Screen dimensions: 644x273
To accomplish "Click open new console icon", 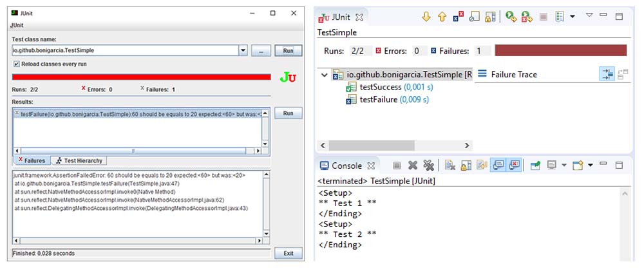I will (578, 165).
